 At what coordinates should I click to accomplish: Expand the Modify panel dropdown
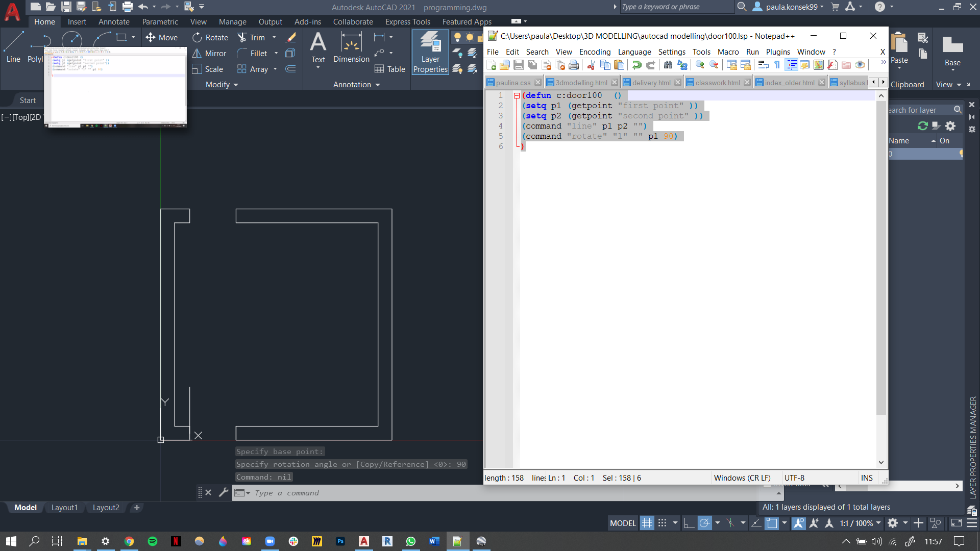tap(222, 85)
